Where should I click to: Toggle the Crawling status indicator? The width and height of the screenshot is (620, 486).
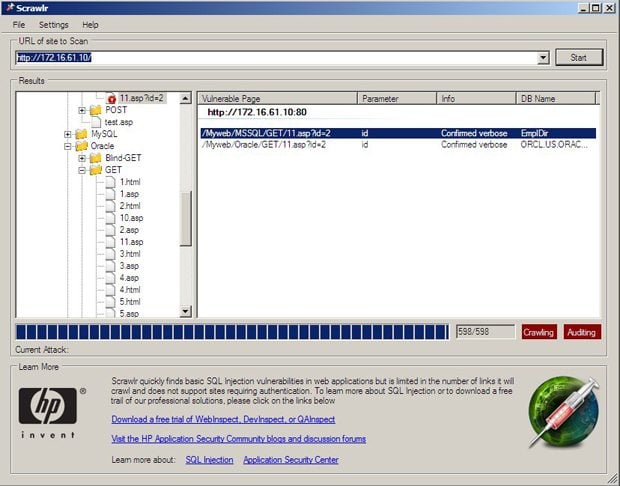538,332
